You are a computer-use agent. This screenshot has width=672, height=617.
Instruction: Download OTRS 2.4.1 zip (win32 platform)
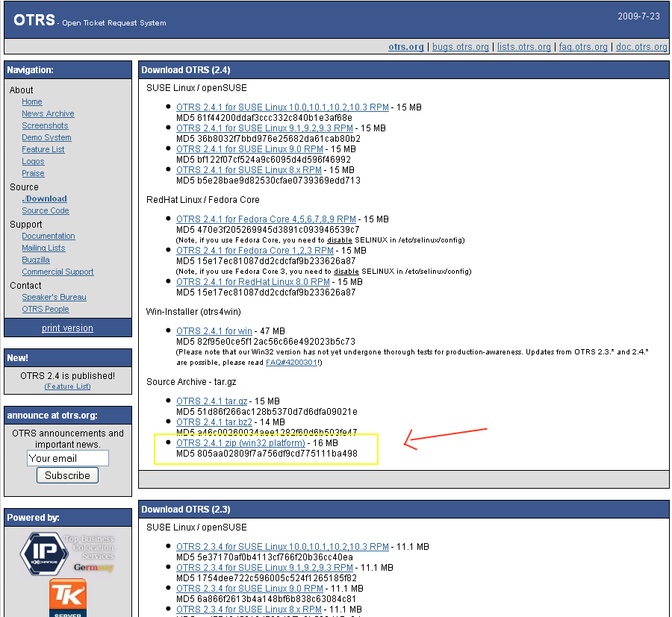tap(240, 443)
